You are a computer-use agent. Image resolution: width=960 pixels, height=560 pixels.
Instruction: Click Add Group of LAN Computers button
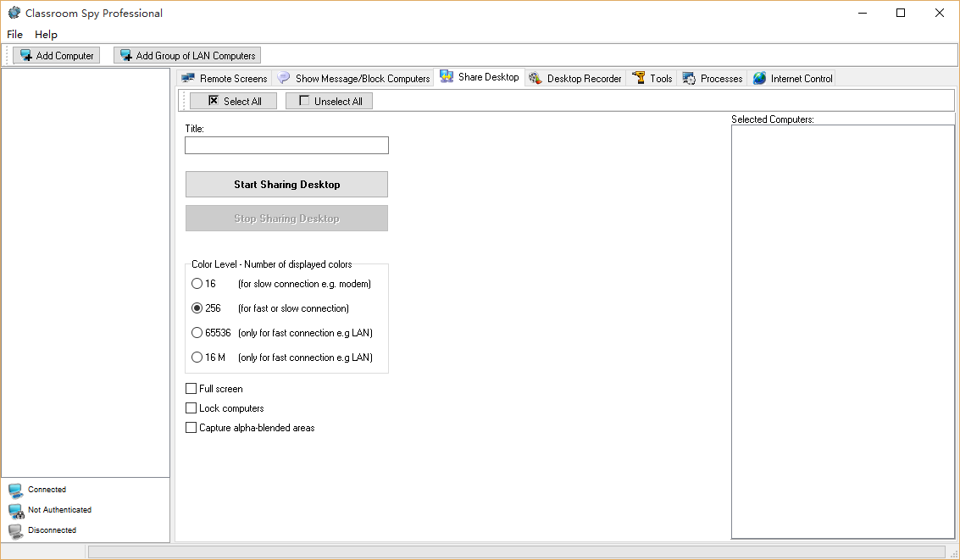point(187,56)
